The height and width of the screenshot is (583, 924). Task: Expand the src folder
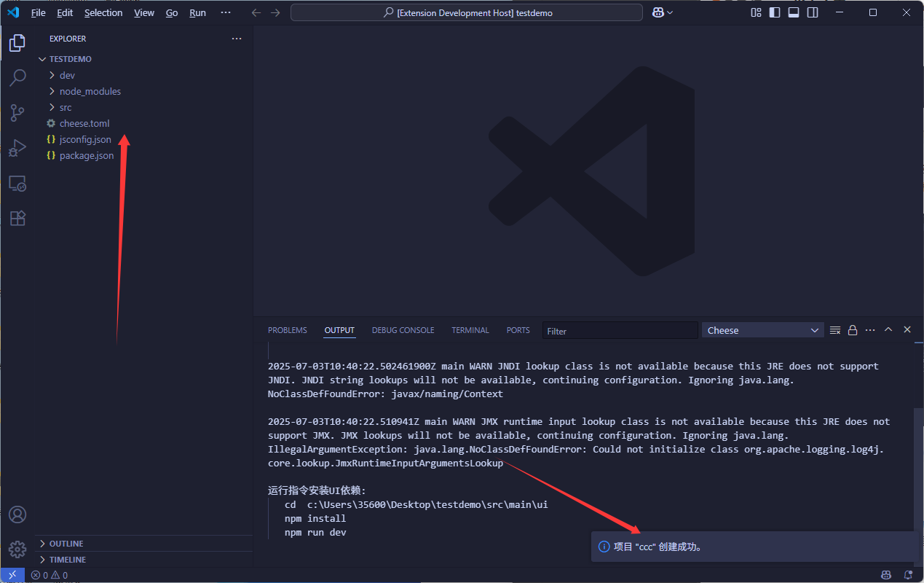pyautogui.click(x=143, y=107)
